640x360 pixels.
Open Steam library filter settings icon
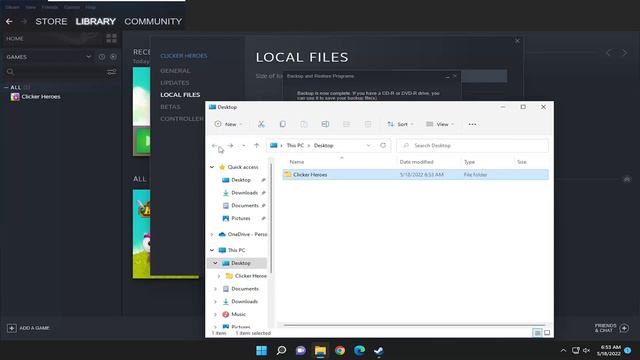(111, 72)
